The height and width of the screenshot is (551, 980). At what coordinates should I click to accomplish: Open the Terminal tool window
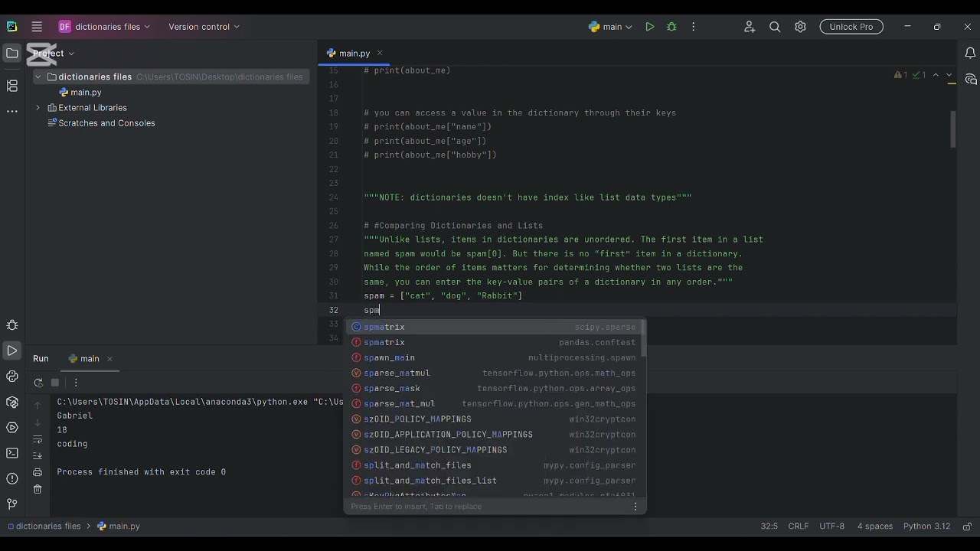[x=11, y=453]
